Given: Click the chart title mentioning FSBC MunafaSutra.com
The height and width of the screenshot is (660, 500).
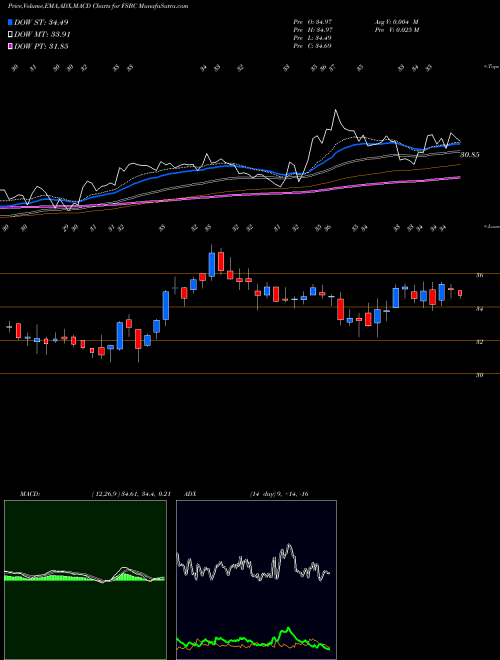Looking at the screenshot, I should [98, 6].
